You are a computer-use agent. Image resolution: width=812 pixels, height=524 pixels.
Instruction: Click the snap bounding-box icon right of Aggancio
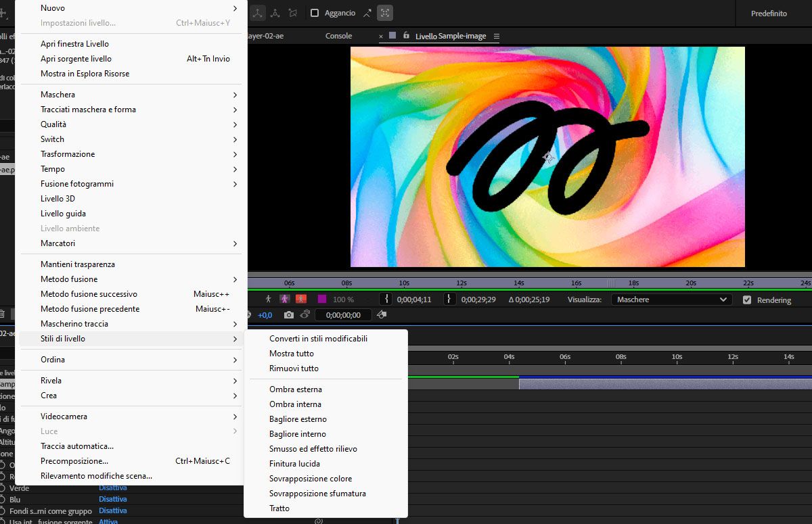384,13
